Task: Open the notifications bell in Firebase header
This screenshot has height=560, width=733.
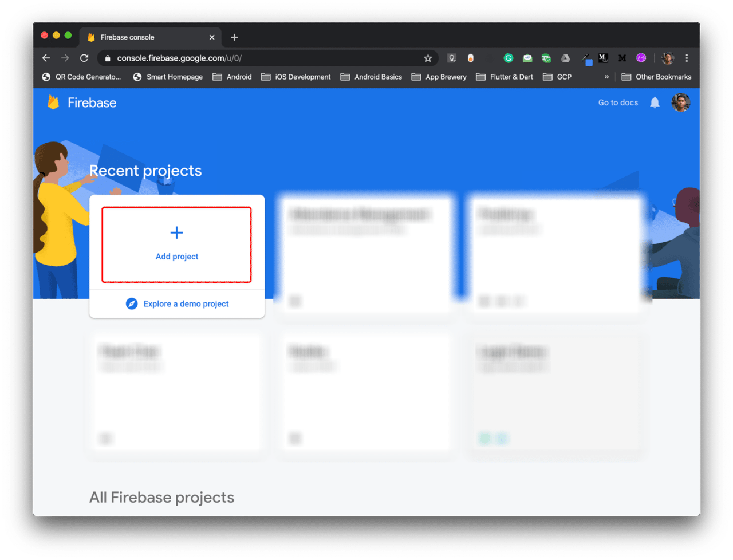Action: point(655,102)
